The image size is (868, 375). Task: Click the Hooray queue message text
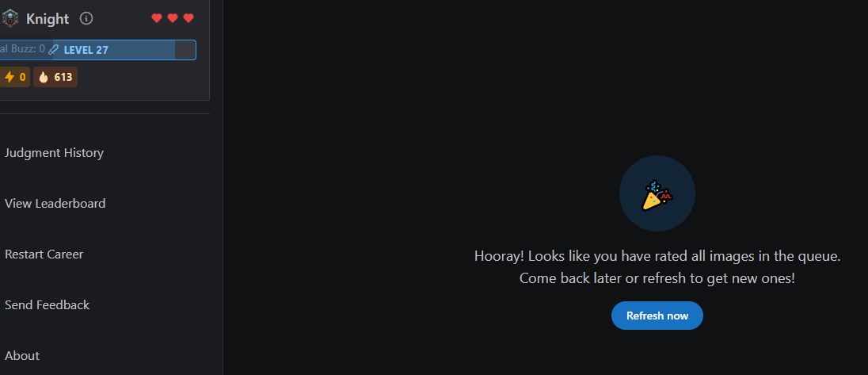tap(657, 267)
